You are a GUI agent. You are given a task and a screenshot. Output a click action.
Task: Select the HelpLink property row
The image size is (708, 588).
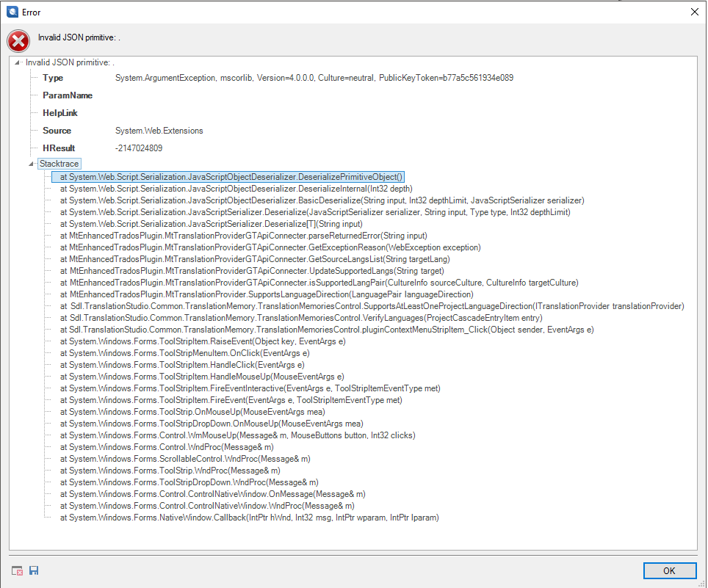click(60, 113)
